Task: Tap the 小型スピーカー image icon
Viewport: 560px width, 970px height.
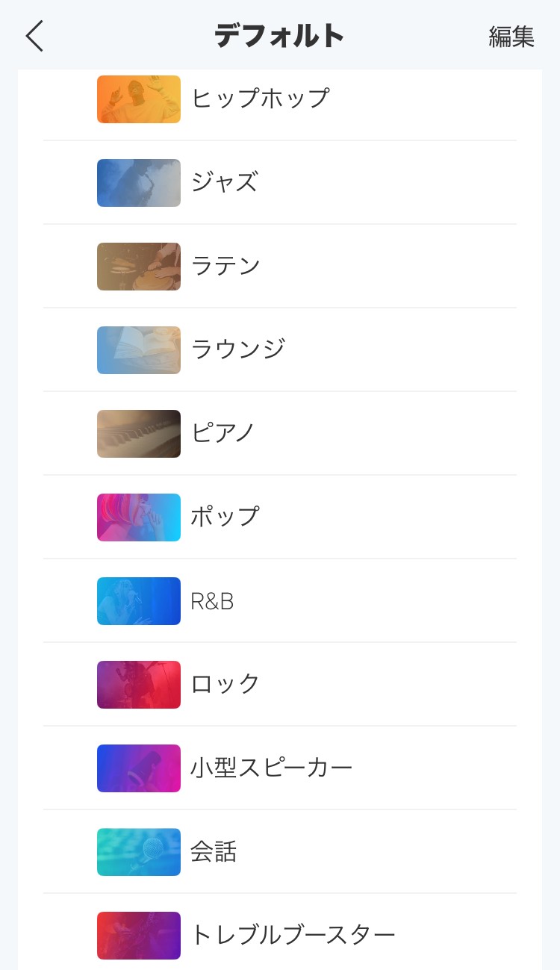Action: 139,768
